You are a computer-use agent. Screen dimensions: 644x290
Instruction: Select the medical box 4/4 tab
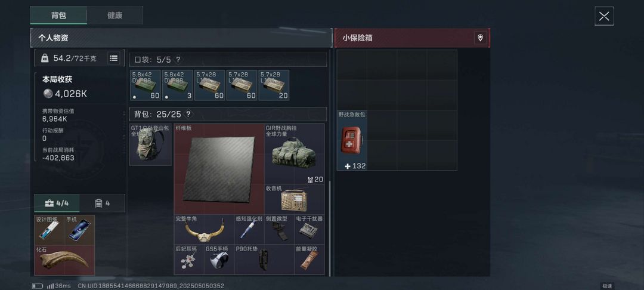[x=57, y=203]
